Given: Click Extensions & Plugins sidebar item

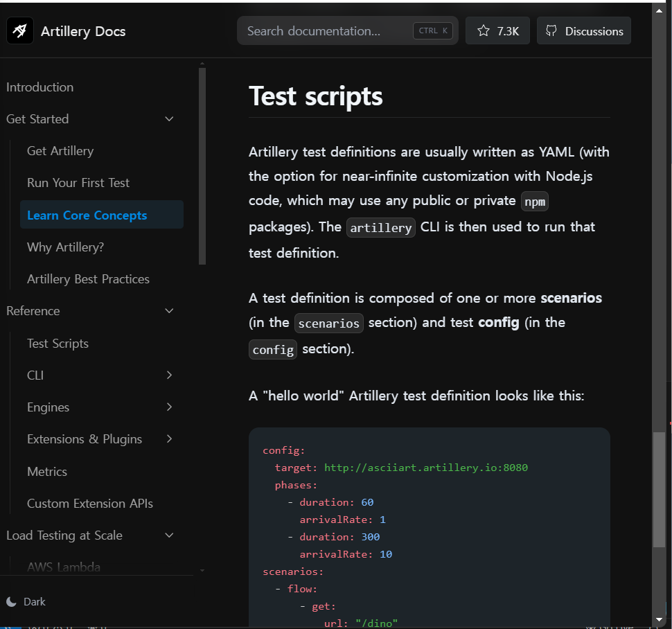Looking at the screenshot, I should click(85, 439).
